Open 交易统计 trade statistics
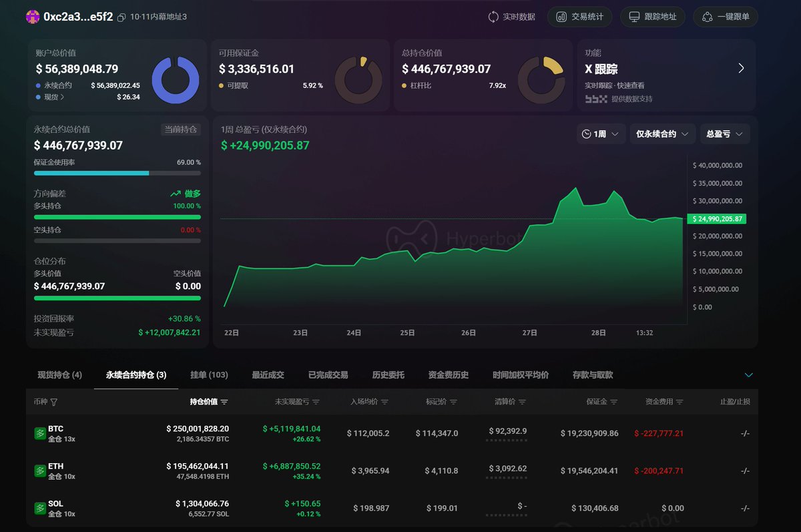The width and height of the screenshot is (801, 532). click(580, 17)
